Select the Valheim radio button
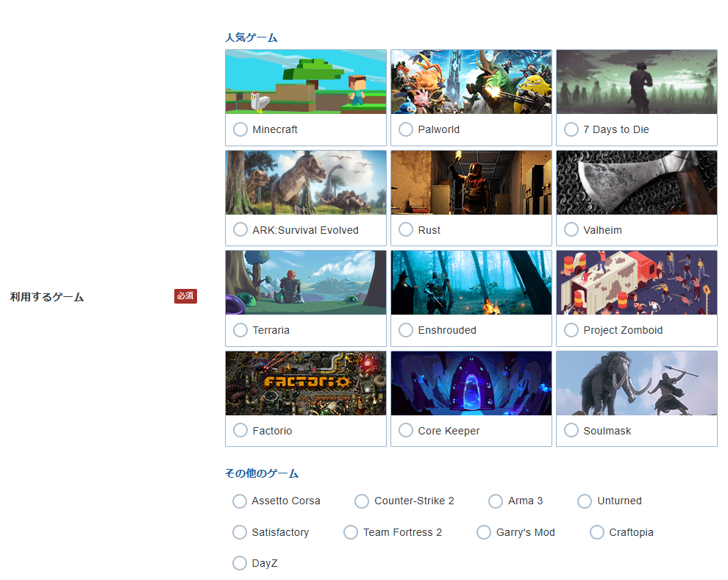This screenshot has width=728, height=580. (571, 229)
